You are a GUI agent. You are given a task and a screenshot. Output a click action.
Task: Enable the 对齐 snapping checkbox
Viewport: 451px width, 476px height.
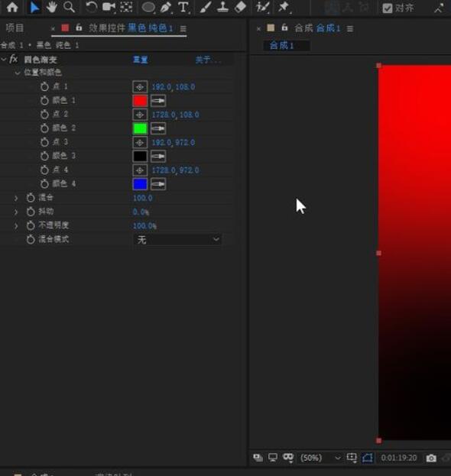point(388,8)
